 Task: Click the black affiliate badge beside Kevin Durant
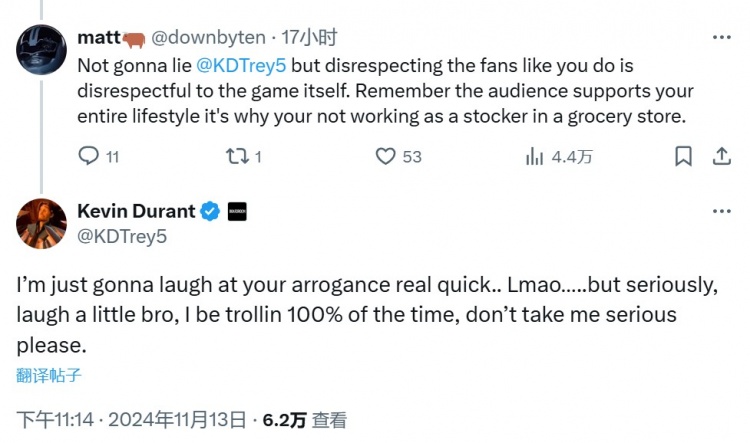237,211
